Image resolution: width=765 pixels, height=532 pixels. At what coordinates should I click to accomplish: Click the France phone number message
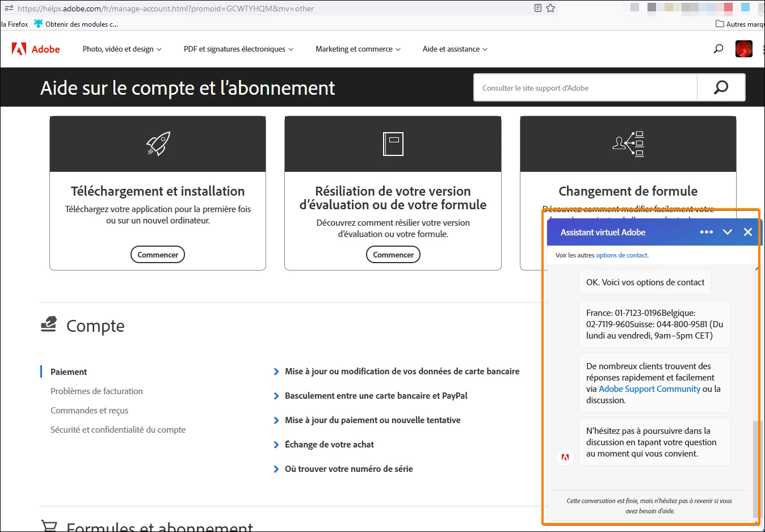pyautogui.click(x=654, y=324)
